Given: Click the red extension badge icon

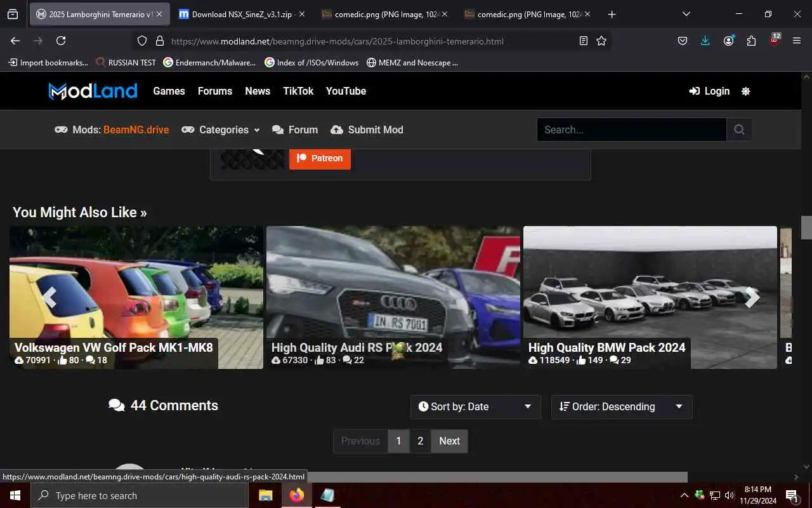Looking at the screenshot, I should [775, 39].
